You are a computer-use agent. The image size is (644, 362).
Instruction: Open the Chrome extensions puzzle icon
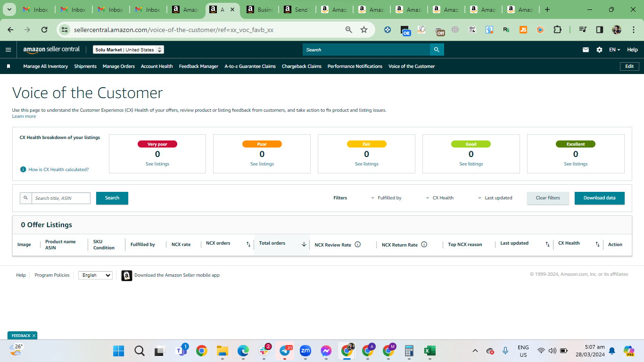tap(557, 30)
